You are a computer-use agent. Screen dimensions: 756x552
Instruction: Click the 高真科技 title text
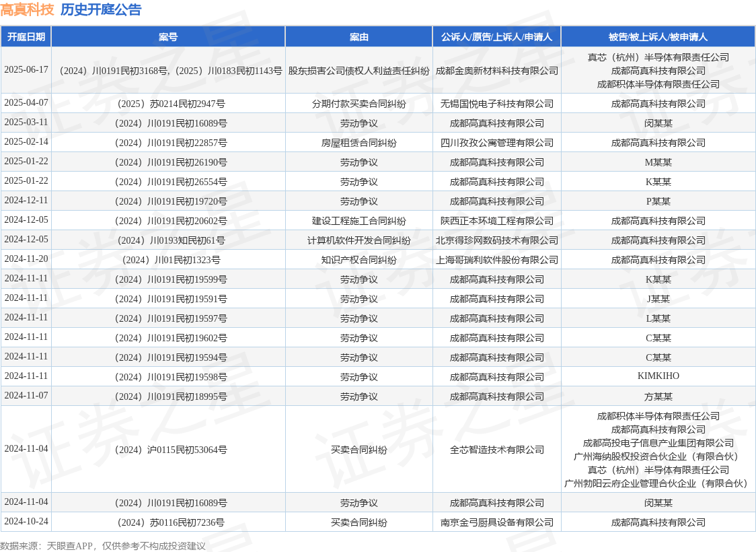[x=27, y=9]
